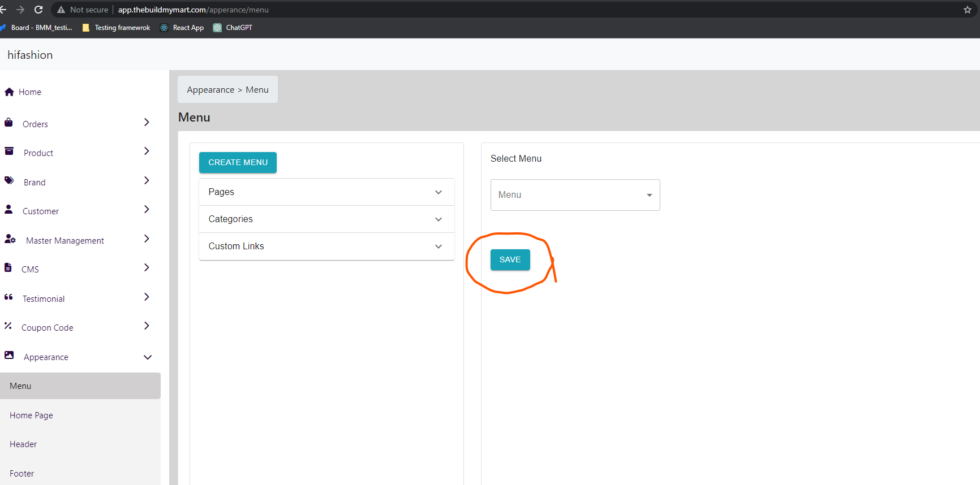980x485 pixels.
Task: Expand the Orders submenu chevron
Action: 147,122
